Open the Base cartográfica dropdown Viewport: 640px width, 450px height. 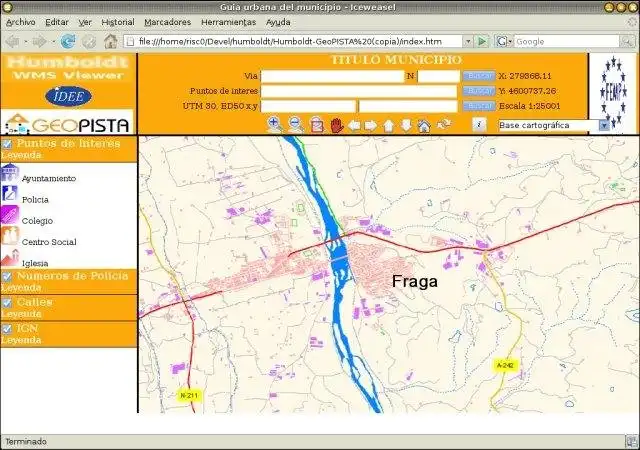click(604, 125)
